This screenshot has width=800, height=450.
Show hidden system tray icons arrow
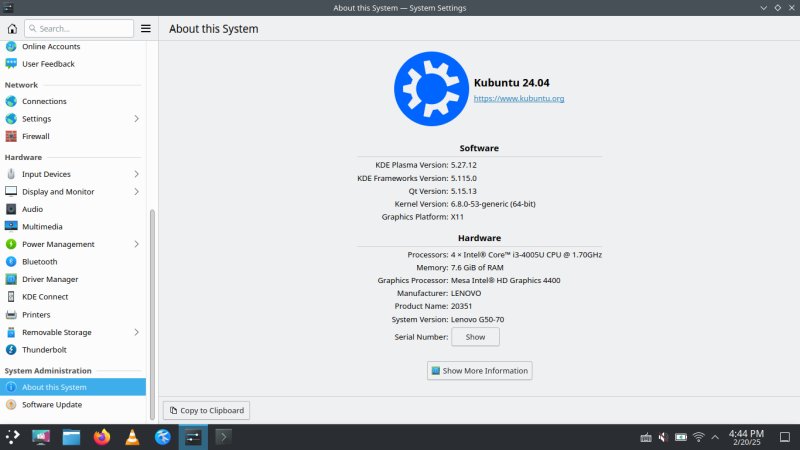[715, 437]
